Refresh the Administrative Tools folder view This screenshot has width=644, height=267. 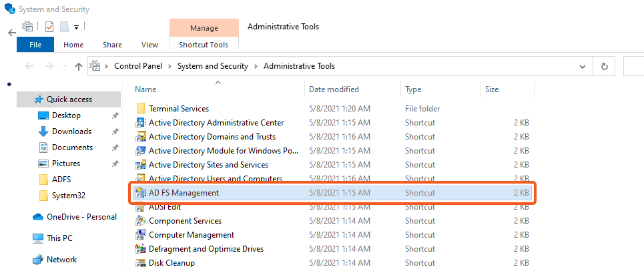(x=604, y=66)
